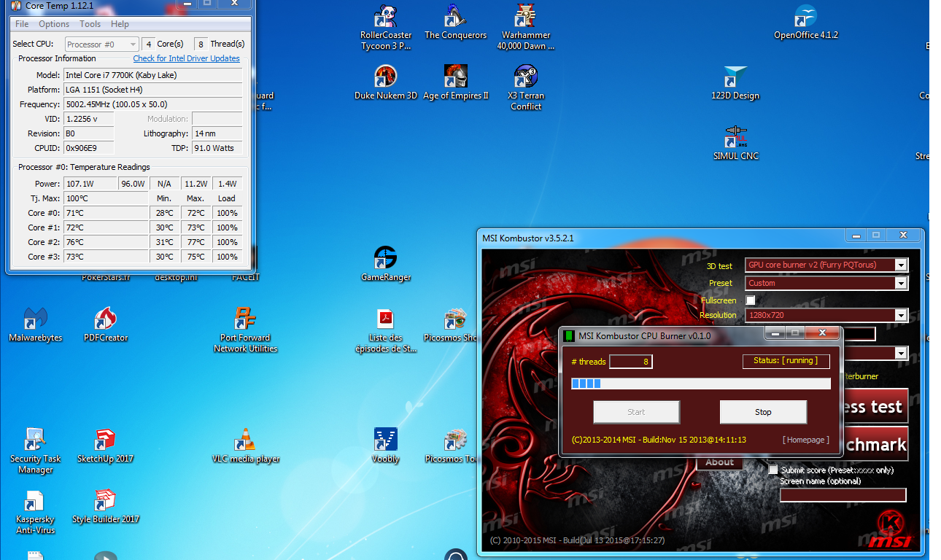
Task: Click the CPU Burner progress bar
Action: pos(700,384)
